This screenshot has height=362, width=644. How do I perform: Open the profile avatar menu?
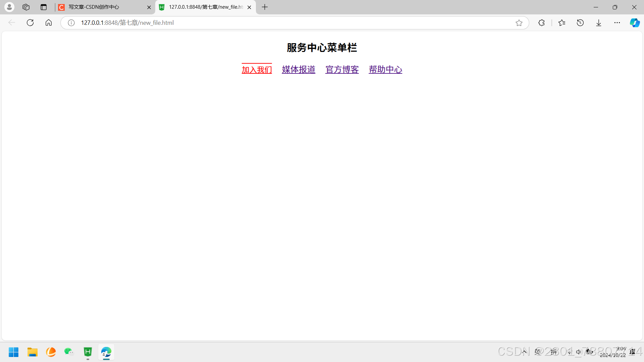(x=9, y=7)
